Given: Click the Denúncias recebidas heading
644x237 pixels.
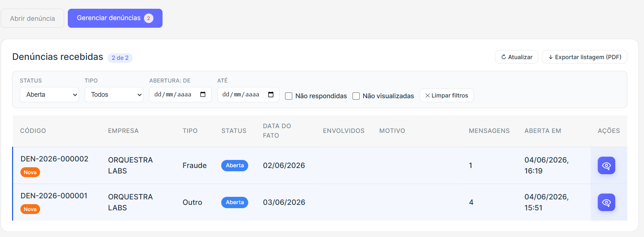Looking at the screenshot, I should coord(58,57).
